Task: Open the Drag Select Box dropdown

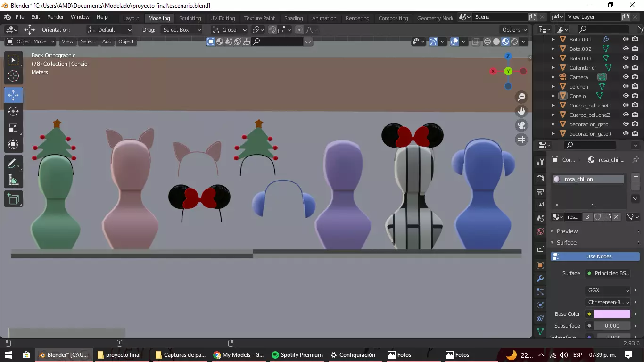Action: [x=181, y=30]
